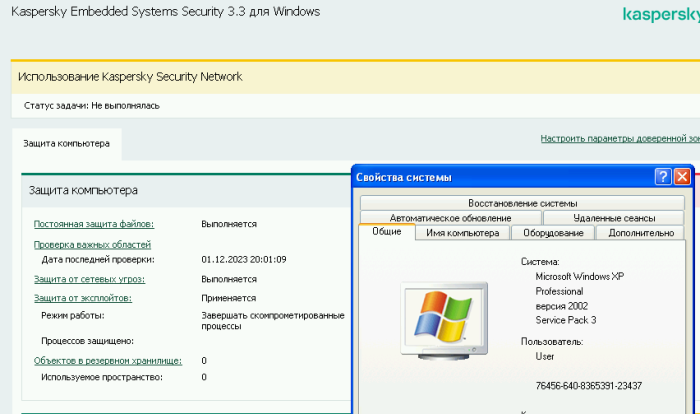Select the Защита компьютера tab
The image size is (700, 414).
click(x=67, y=143)
